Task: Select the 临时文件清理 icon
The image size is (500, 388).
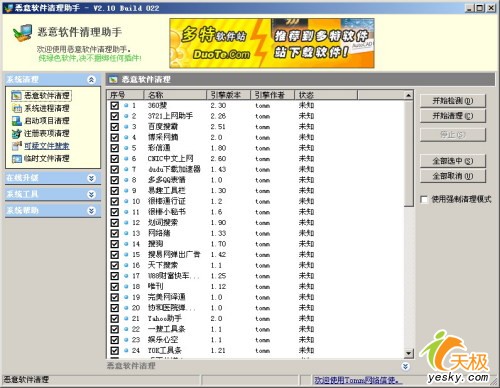Action: coord(17,159)
